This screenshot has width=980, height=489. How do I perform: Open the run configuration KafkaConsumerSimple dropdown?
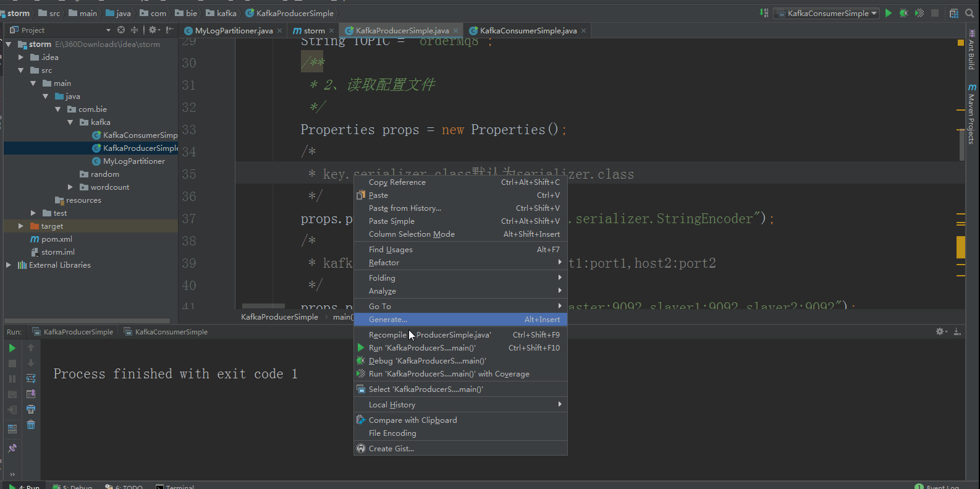click(x=827, y=13)
